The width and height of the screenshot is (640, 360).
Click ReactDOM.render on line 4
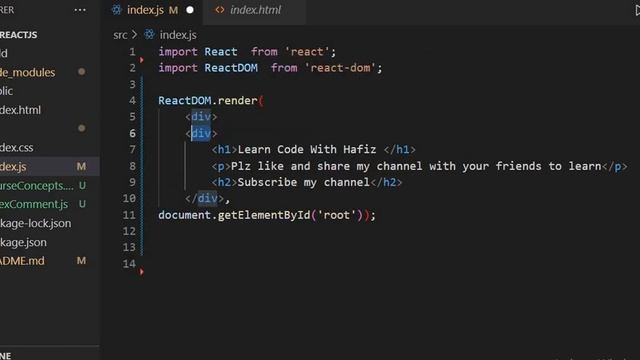click(x=208, y=101)
